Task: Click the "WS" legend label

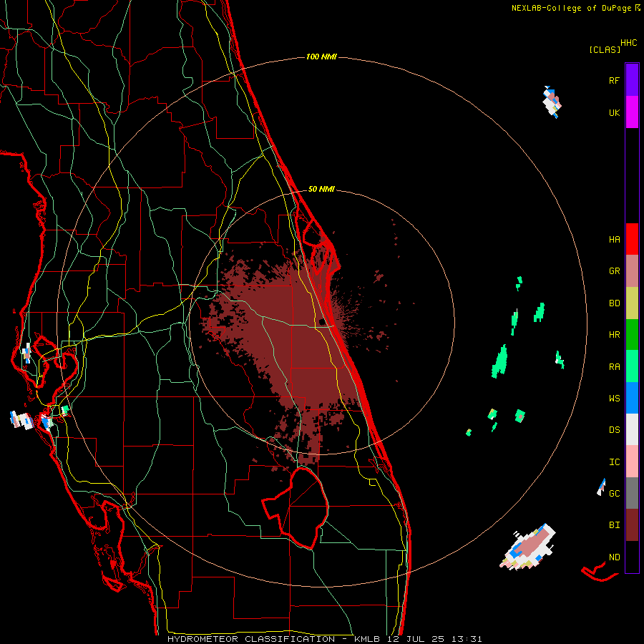Action: [614, 399]
